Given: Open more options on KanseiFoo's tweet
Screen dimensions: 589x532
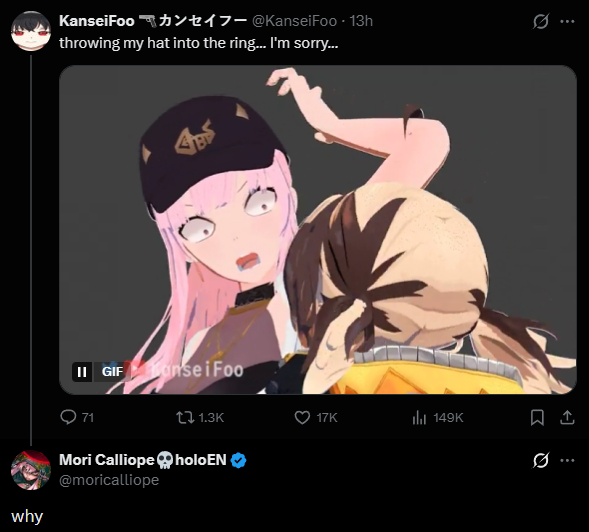Looking at the screenshot, I should pyautogui.click(x=567, y=21).
